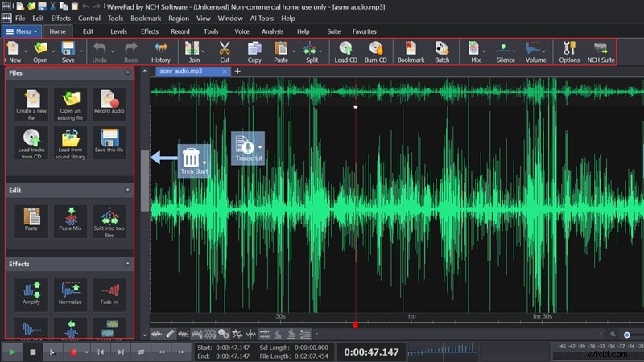Open the blue Menu dropdown button

pyautogui.click(x=22, y=31)
